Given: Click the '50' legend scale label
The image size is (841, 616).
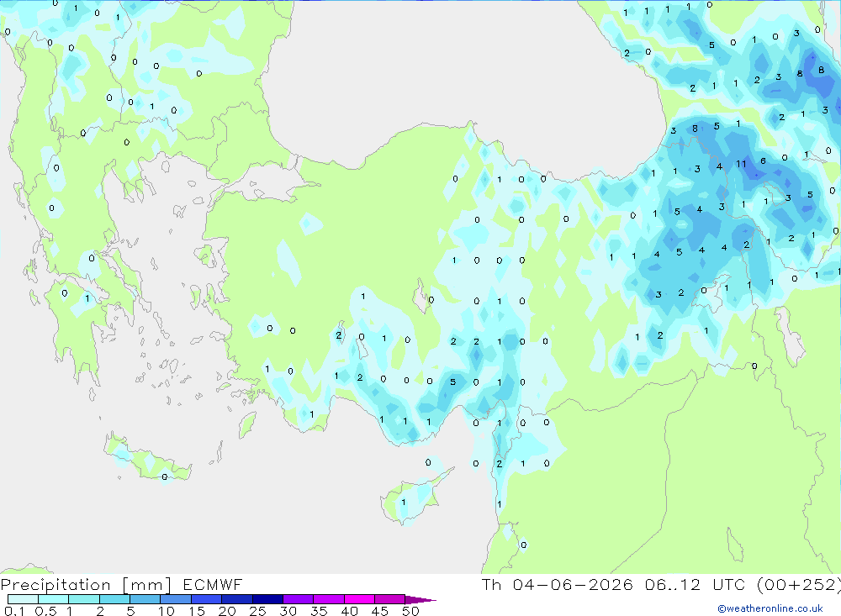Looking at the screenshot, I should pos(411,611).
